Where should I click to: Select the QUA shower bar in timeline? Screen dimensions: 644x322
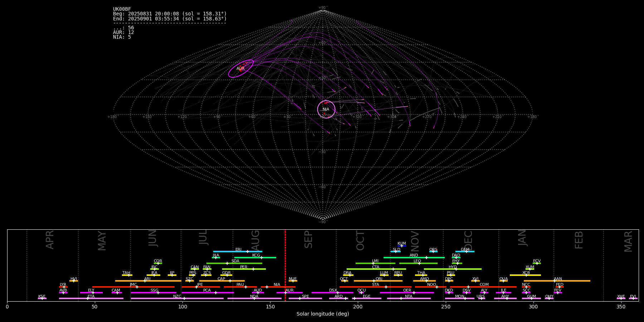point(503,281)
